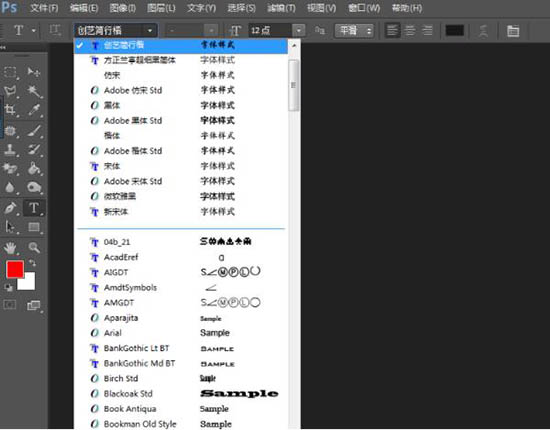Click the font list scrollbar thumb
This screenshot has height=430, width=550.
pos(294,85)
